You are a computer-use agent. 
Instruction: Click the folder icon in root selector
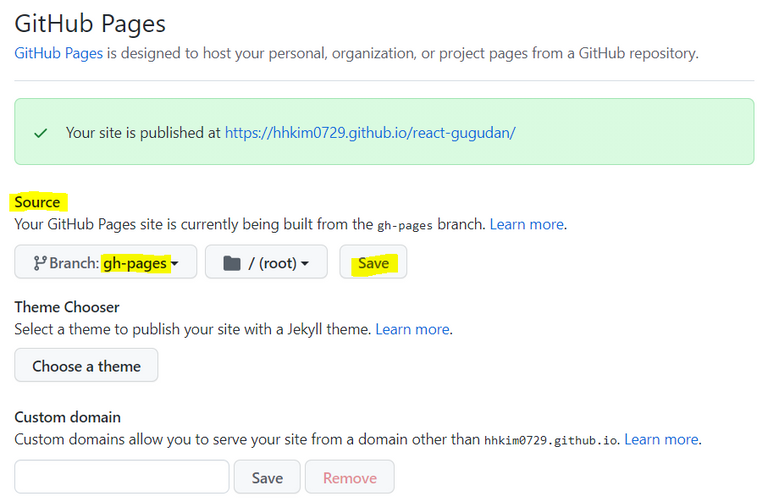tap(232, 263)
